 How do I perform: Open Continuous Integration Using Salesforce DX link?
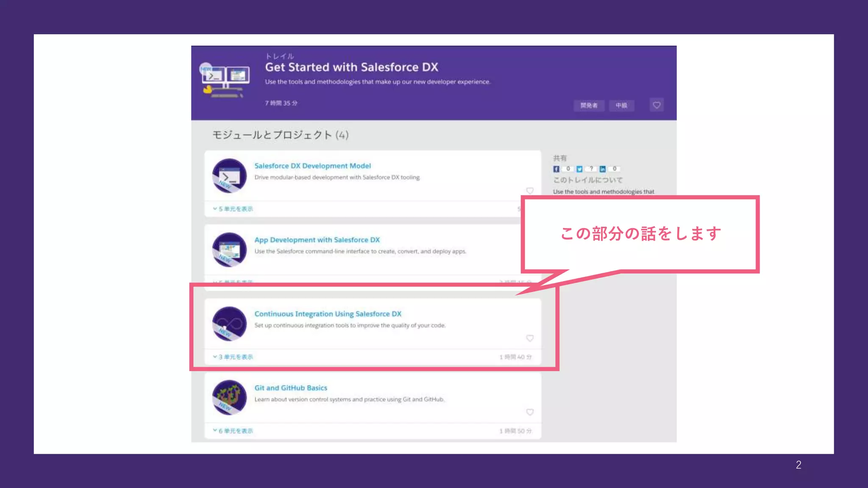328,314
